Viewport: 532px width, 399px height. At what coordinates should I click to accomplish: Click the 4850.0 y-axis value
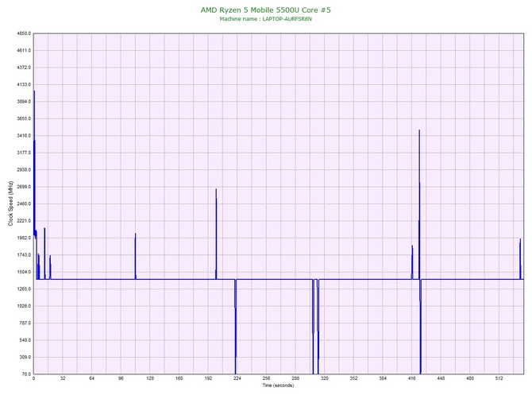24,33
